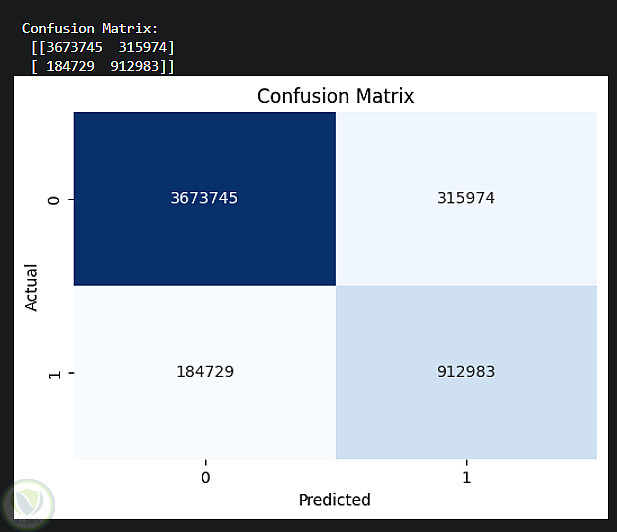Viewport: 617px width, 532px height.
Task: Click the y-axis tick label 0
Action: (x=55, y=199)
